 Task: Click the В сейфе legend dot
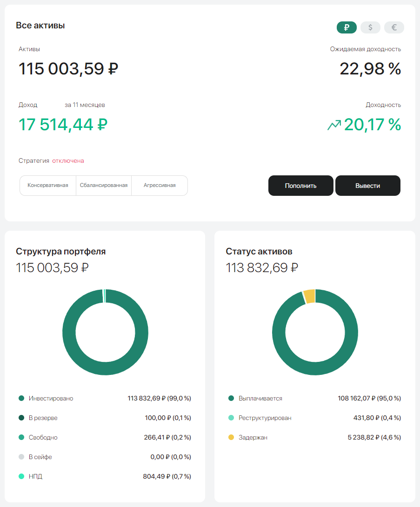(21, 457)
